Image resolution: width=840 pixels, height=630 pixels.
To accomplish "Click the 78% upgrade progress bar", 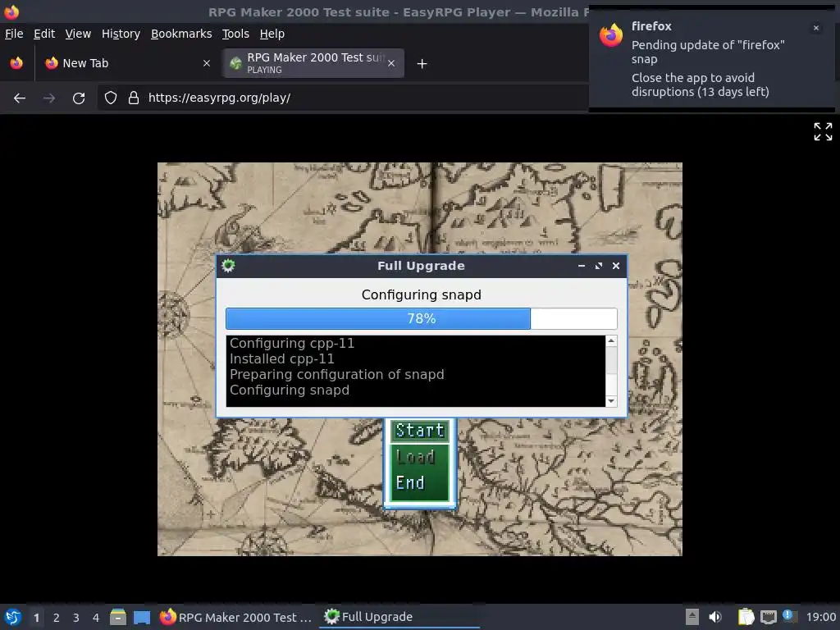I will 421,319.
